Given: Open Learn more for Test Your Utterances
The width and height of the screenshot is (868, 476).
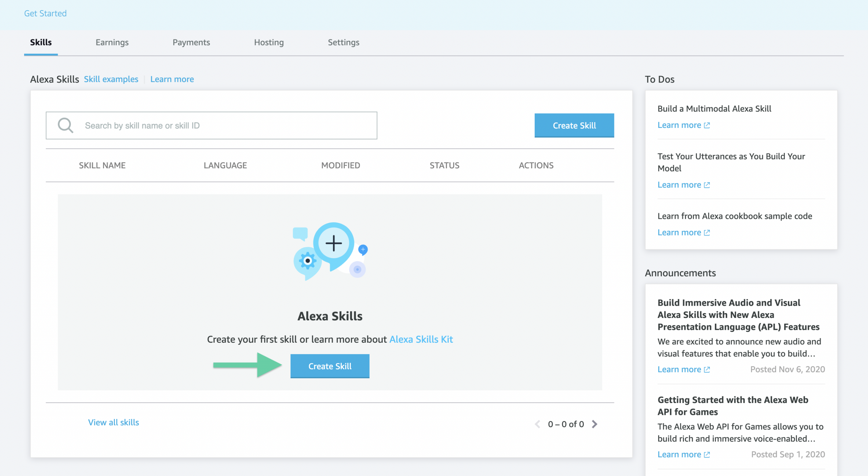Looking at the screenshot, I should pos(684,185).
